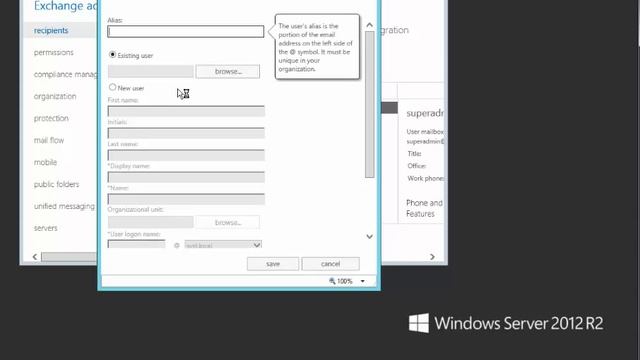Click the Phone and Features text in details pane
The image size is (640, 360).
[x=424, y=208]
